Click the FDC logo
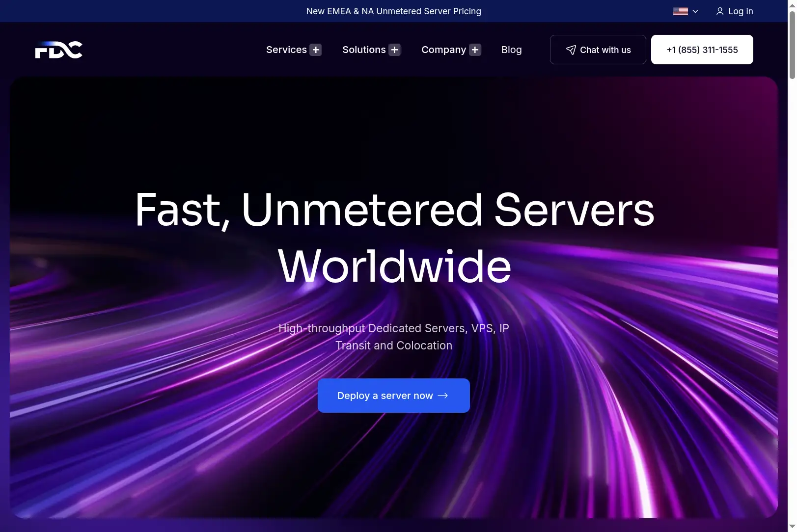Viewport: 797px width, 532px height. pyautogui.click(x=58, y=50)
